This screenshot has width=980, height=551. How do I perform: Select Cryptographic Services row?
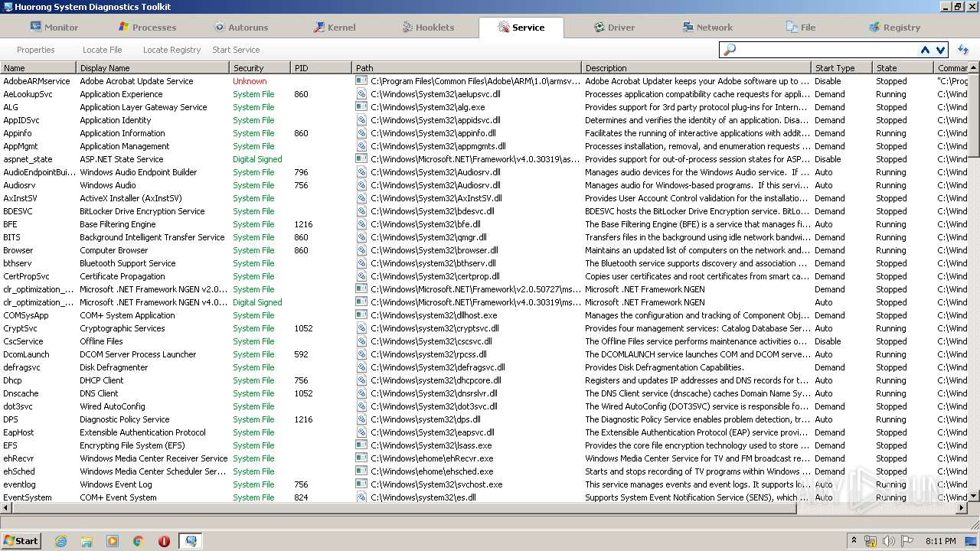tap(484, 328)
